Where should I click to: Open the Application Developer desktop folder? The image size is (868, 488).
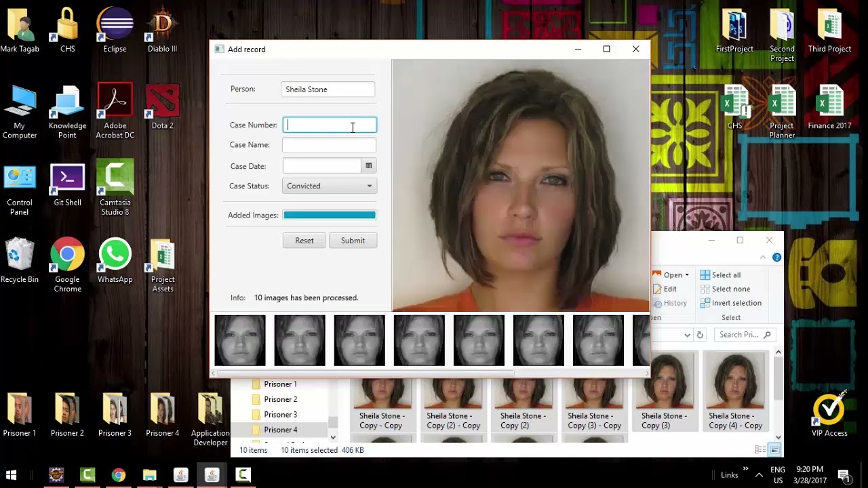[210, 419]
